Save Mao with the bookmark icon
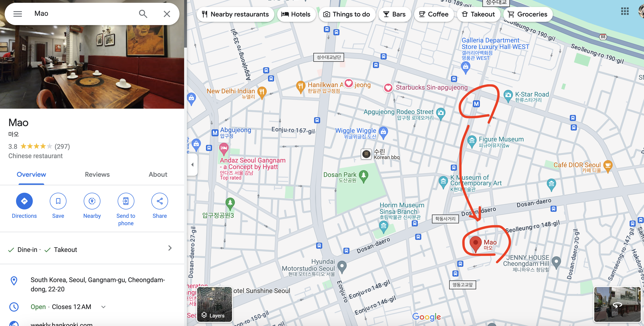The image size is (644, 326). coord(58,201)
